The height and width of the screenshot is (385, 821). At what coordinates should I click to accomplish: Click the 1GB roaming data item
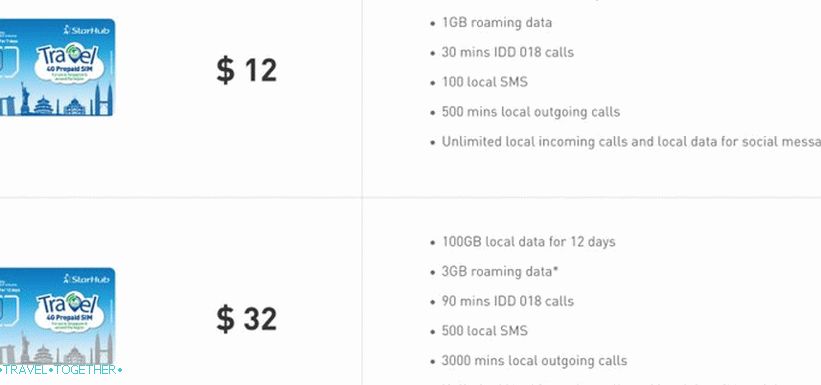coord(496,23)
